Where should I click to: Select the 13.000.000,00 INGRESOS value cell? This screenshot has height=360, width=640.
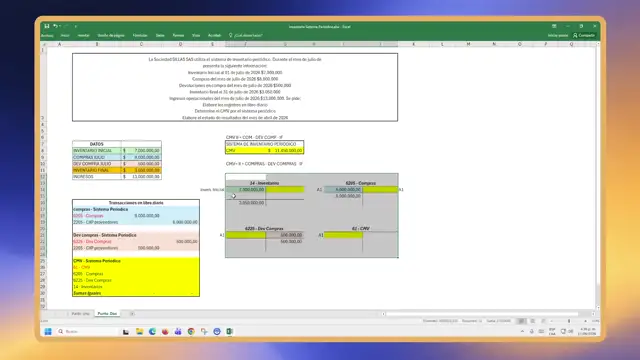tap(141, 177)
